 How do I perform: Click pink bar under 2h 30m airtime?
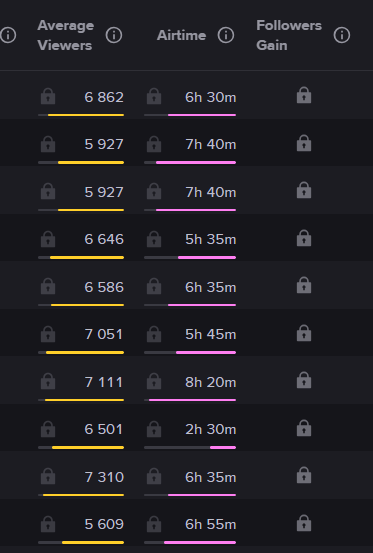tap(223, 448)
